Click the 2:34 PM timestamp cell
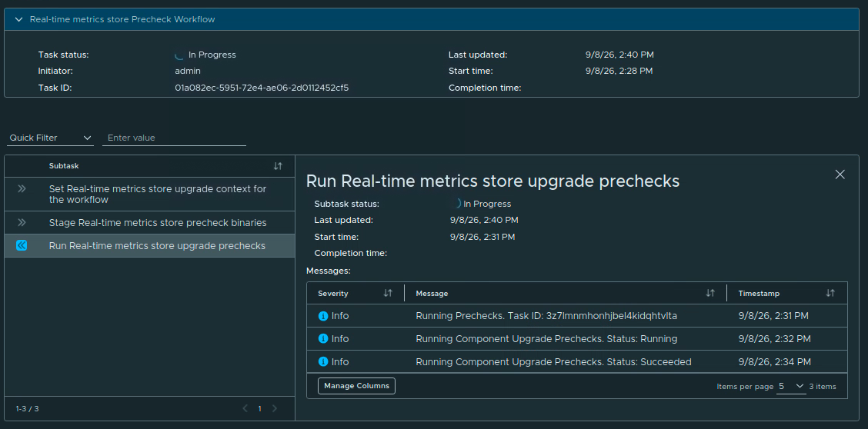868x429 pixels. click(774, 361)
